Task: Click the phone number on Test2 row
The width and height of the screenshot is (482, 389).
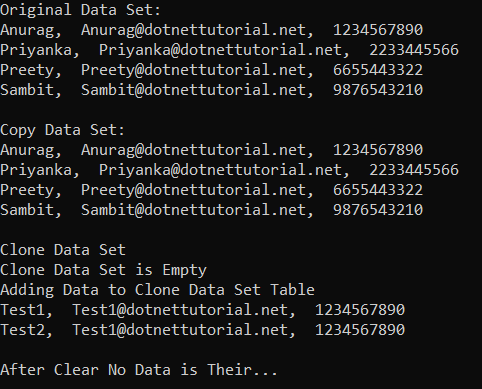Action: pyautogui.click(x=360, y=330)
